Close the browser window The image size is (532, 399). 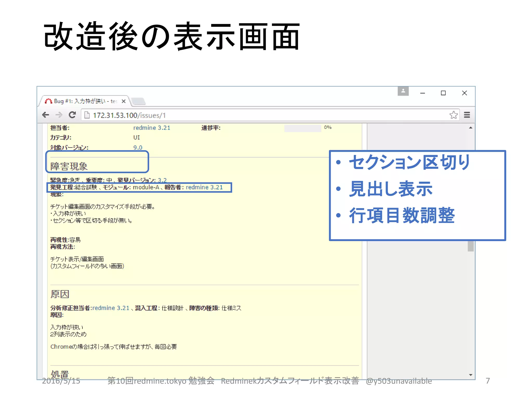464,93
